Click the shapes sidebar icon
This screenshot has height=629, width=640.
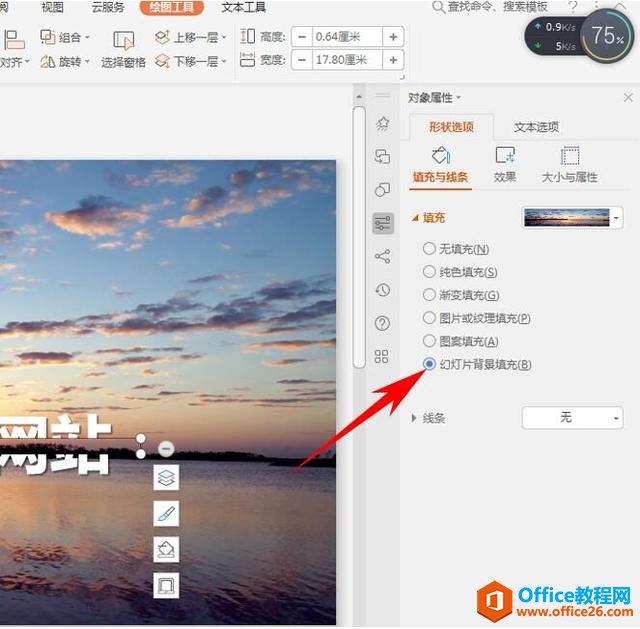tap(382, 189)
